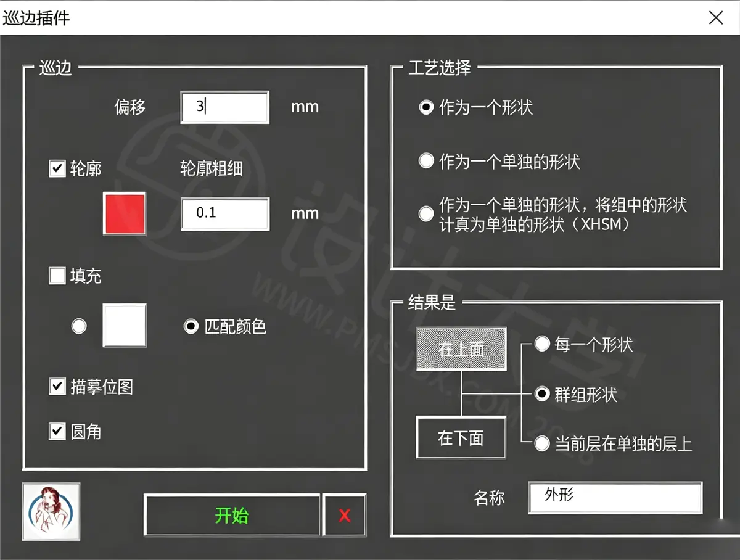Click the 名称 label text
This screenshot has width=740, height=560.
(489, 498)
